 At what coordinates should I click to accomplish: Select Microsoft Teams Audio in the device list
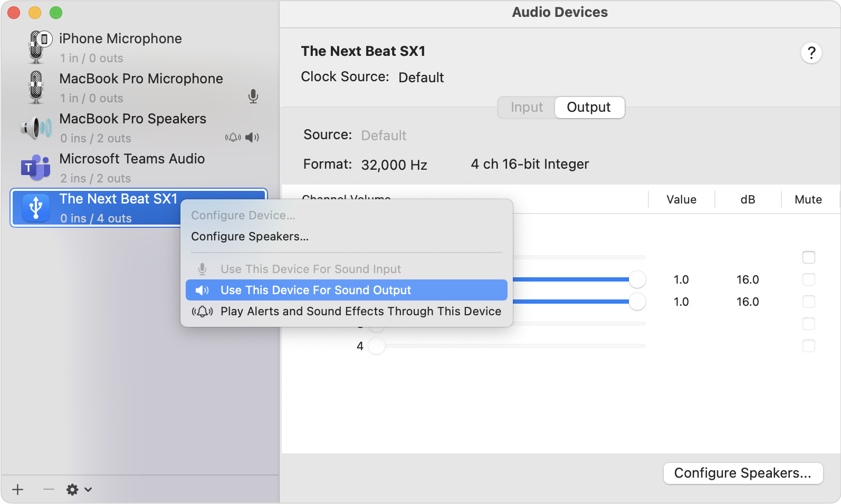coord(139,168)
